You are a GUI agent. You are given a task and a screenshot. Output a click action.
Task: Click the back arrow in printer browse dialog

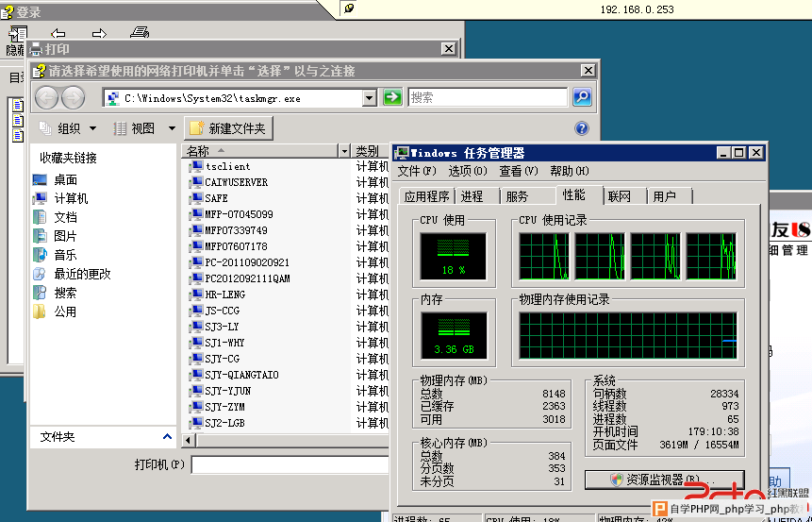46,97
